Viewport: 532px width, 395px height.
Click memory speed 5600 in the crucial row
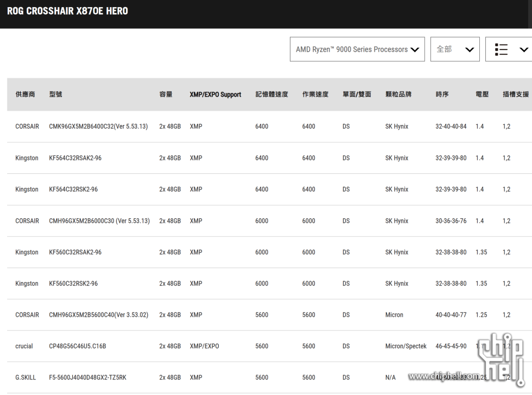262,346
